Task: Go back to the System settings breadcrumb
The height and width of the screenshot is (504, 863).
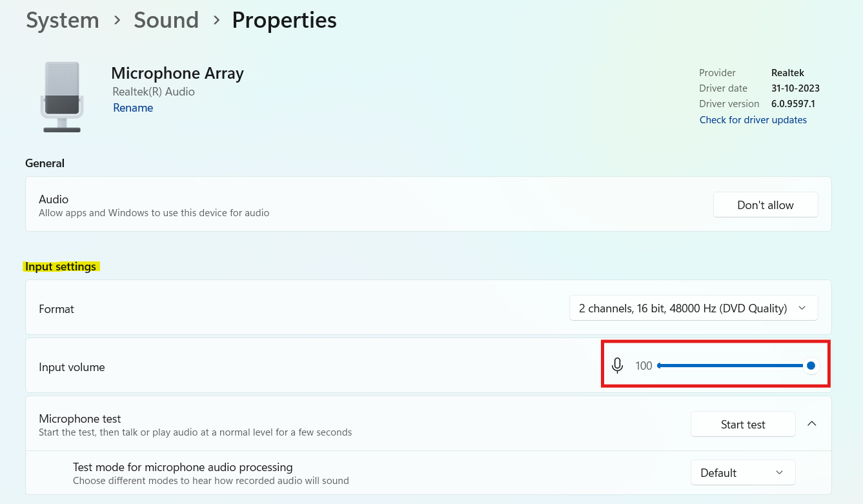Action: [x=63, y=20]
